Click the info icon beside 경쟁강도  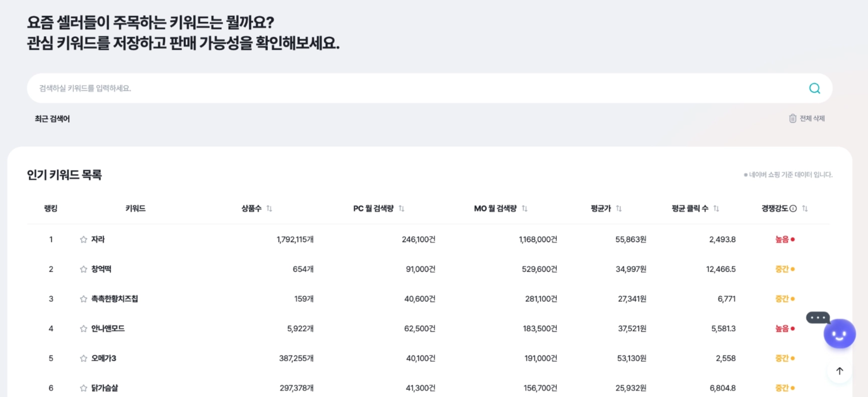793,208
